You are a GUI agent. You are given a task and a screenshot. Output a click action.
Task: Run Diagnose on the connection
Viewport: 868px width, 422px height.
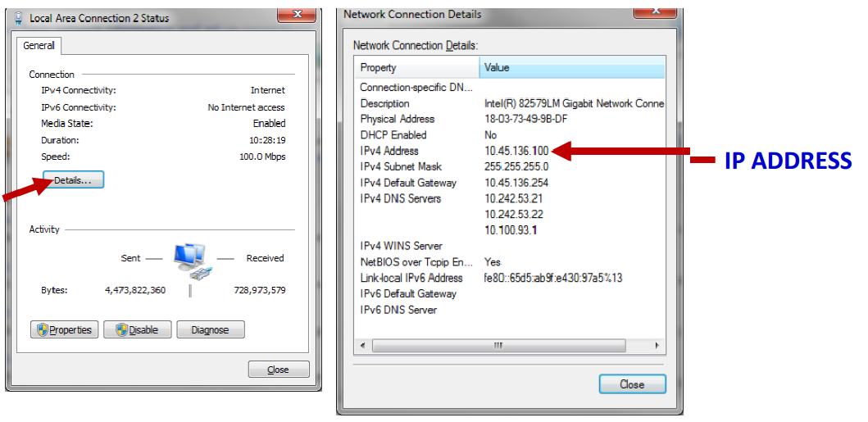pos(211,329)
